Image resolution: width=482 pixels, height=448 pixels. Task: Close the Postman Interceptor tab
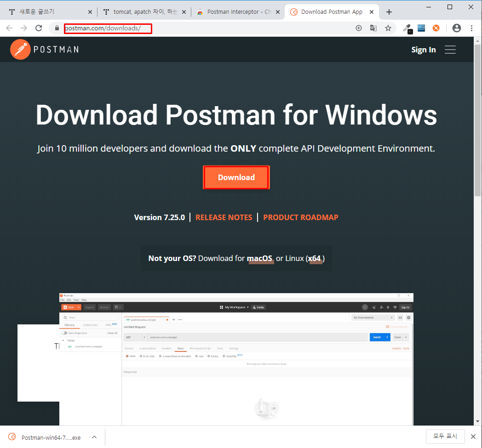(278, 12)
